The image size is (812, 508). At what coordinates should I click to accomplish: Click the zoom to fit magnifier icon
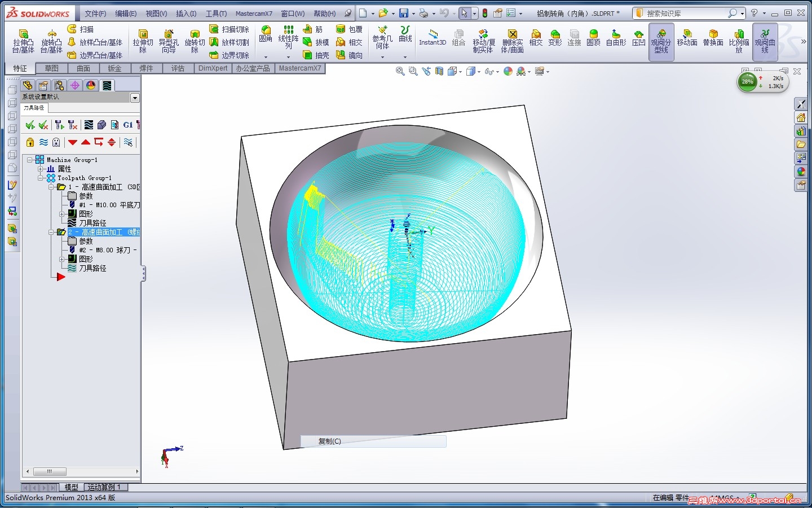pos(400,71)
